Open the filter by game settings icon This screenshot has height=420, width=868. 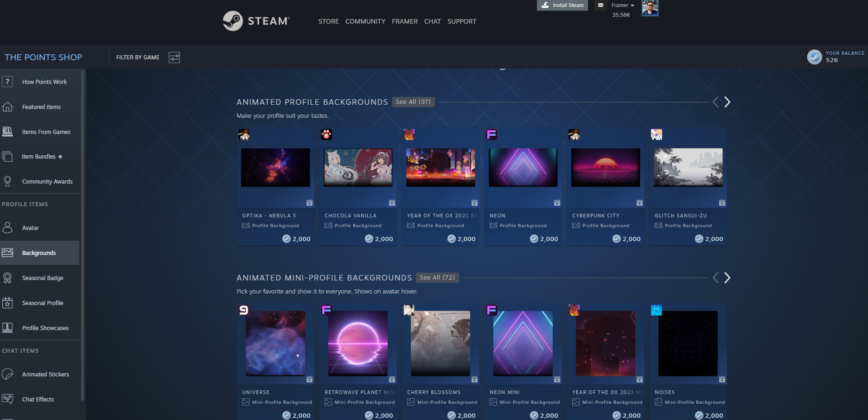174,57
